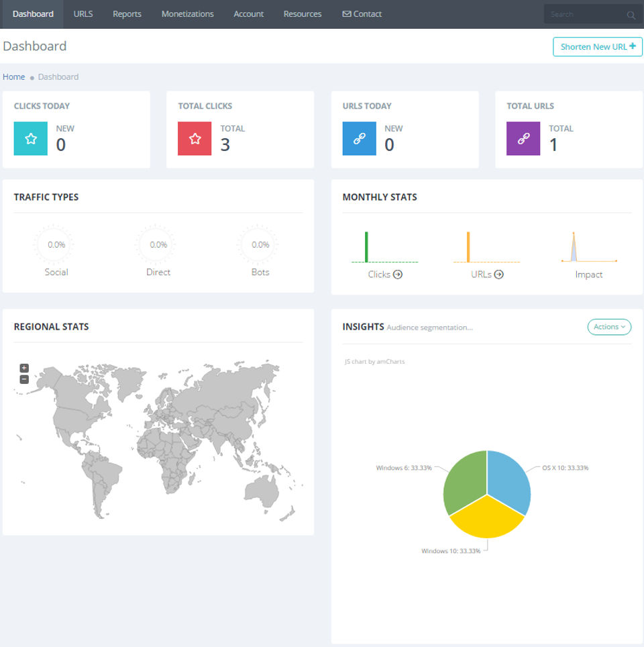Viewport: 644px width, 647px height.
Task: Click the Audience segmentation subtitle
Action: pos(429,328)
